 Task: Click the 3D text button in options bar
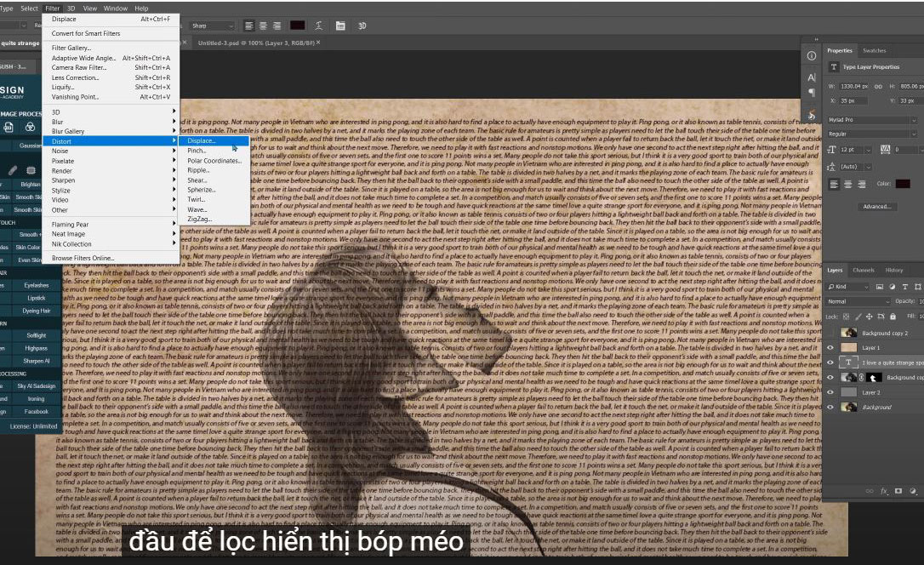click(362, 26)
